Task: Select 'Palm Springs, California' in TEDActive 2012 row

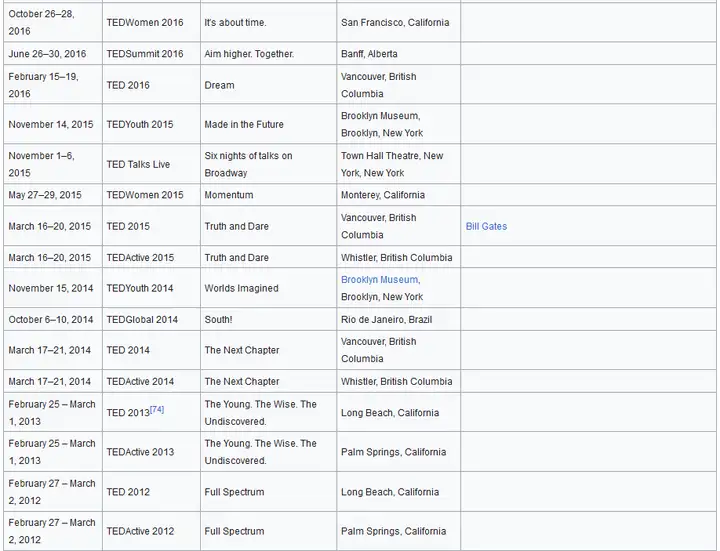Action: 393,531
